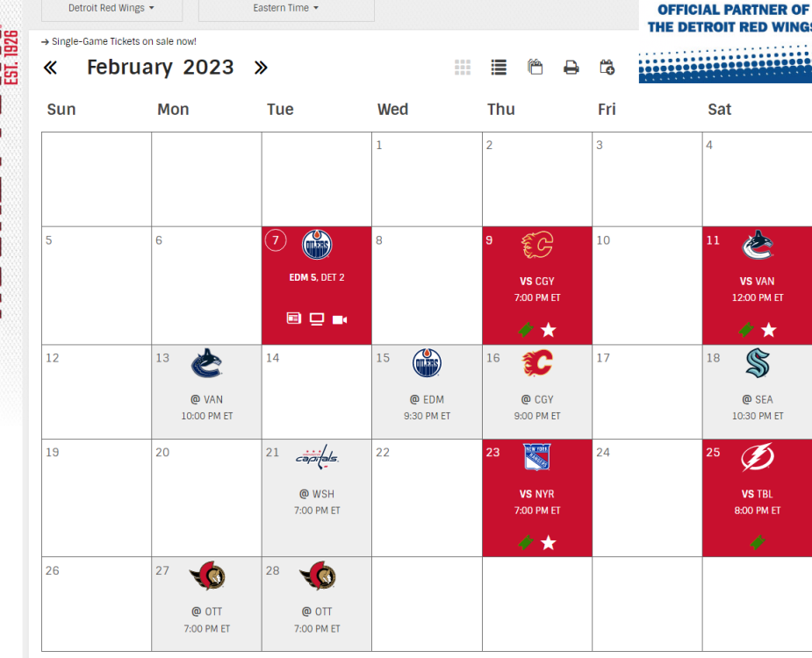Switch to the list view icon
The height and width of the screenshot is (658, 812).
pyautogui.click(x=499, y=68)
